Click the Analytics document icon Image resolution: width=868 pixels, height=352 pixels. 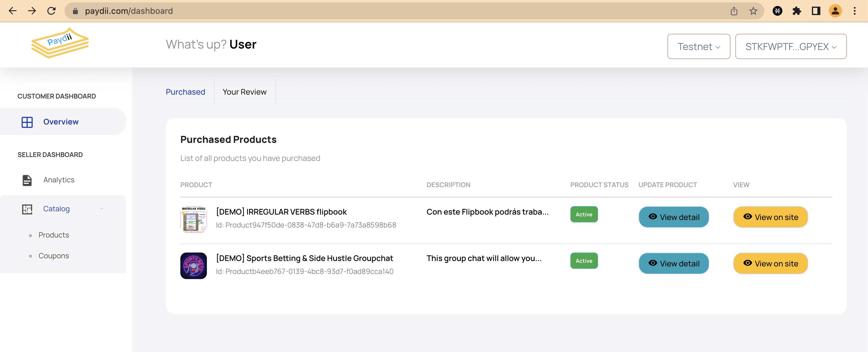coord(27,180)
